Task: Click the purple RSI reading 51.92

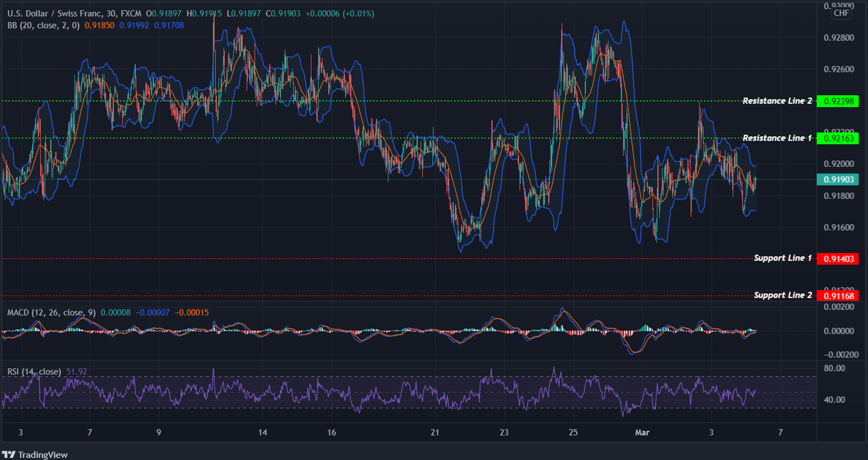Action: [76, 370]
